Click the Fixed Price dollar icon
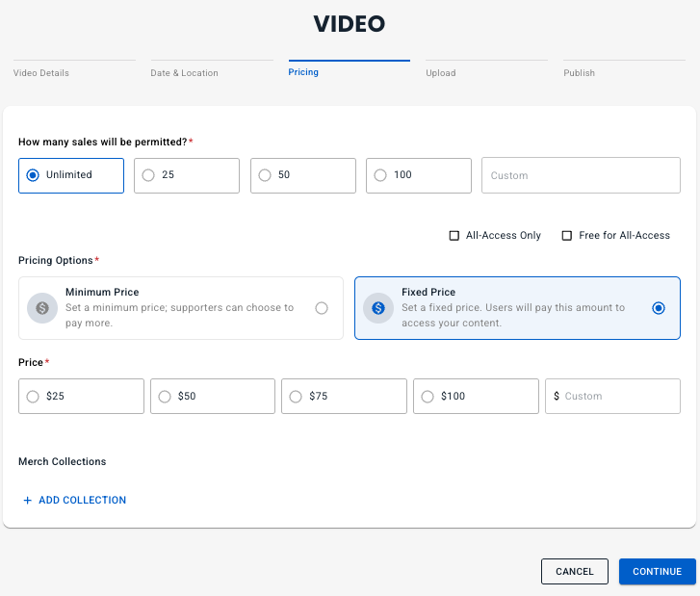Screen dimensions: 700x596 tap(378, 308)
